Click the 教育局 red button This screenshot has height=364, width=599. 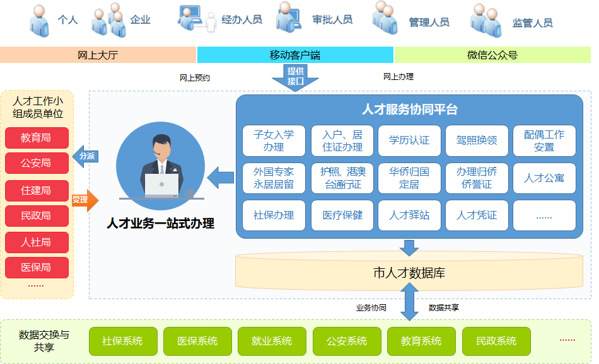37,138
